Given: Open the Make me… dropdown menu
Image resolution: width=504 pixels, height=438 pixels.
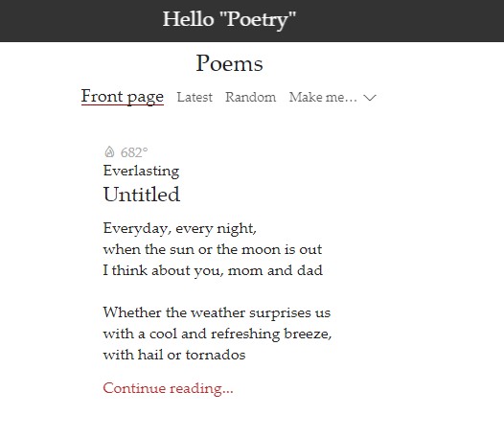Looking at the screenshot, I should (332, 97).
